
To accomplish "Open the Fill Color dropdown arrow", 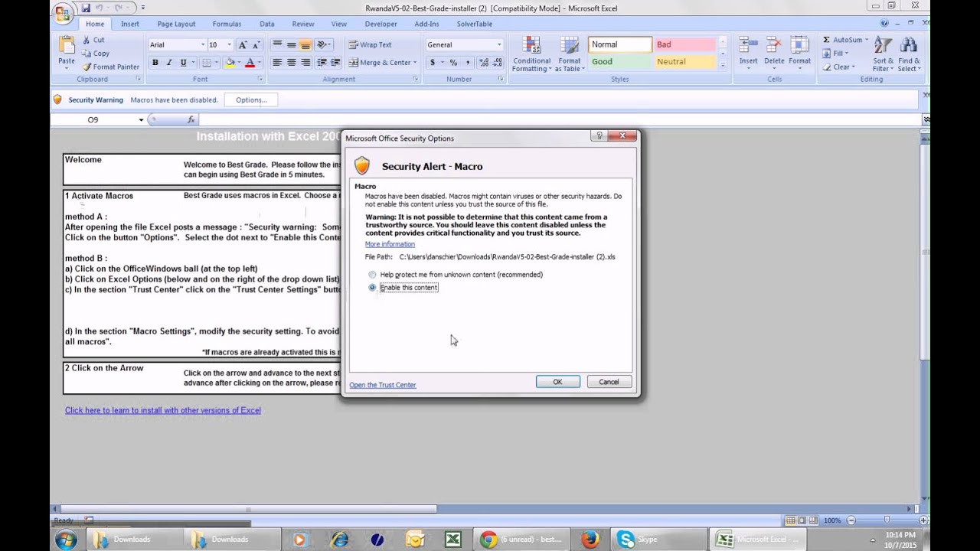I will pos(238,63).
